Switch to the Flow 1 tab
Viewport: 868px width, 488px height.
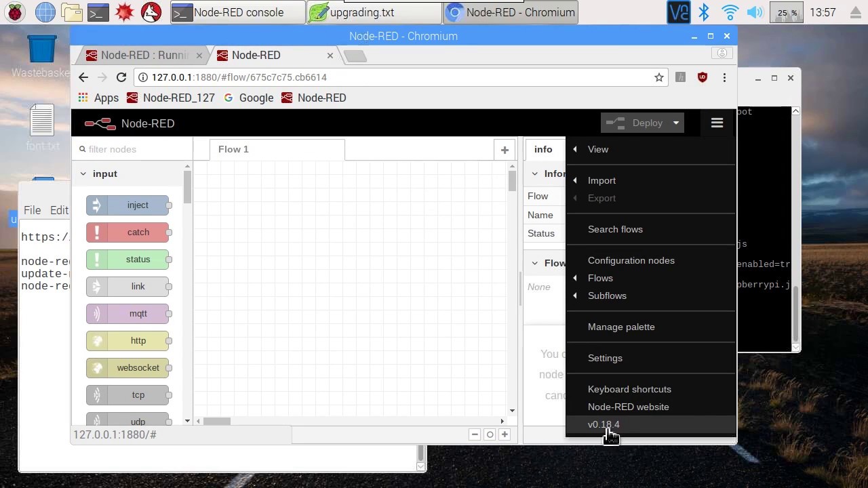coord(277,150)
